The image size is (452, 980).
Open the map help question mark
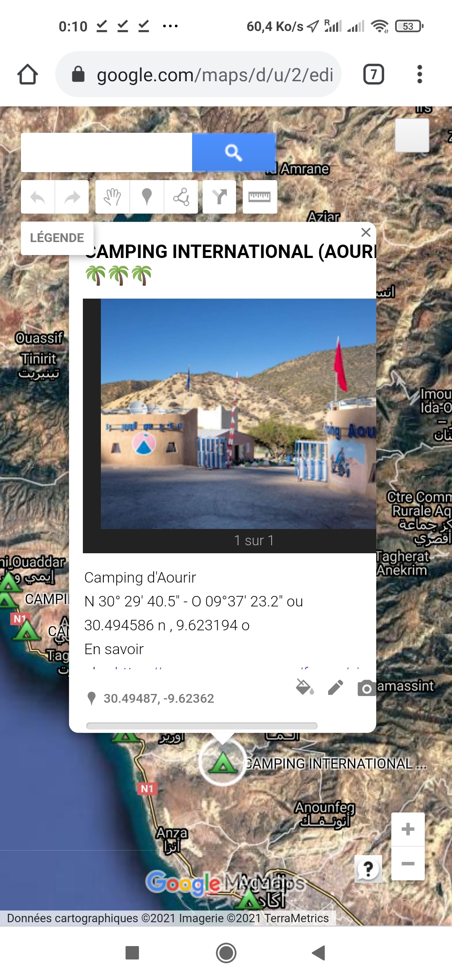click(x=368, y=869)
